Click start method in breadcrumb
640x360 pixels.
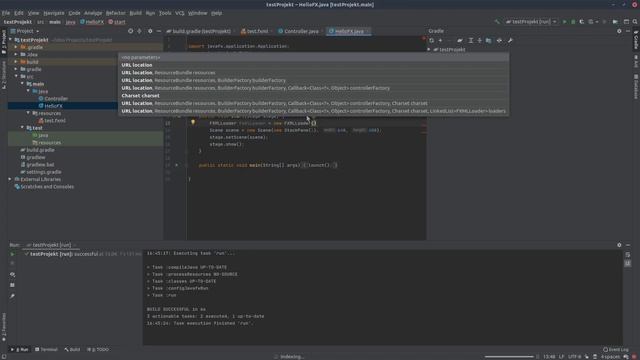(x=117, y=22)
